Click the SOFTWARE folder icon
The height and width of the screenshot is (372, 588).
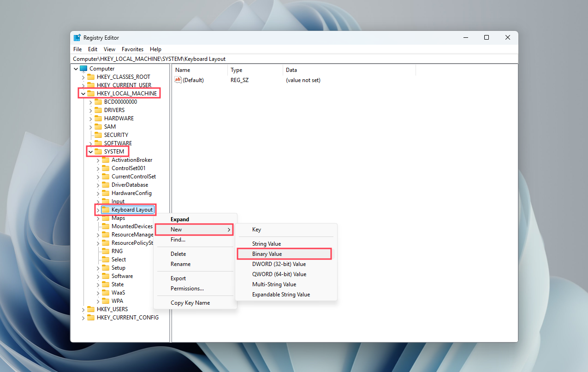coord(98,143)
